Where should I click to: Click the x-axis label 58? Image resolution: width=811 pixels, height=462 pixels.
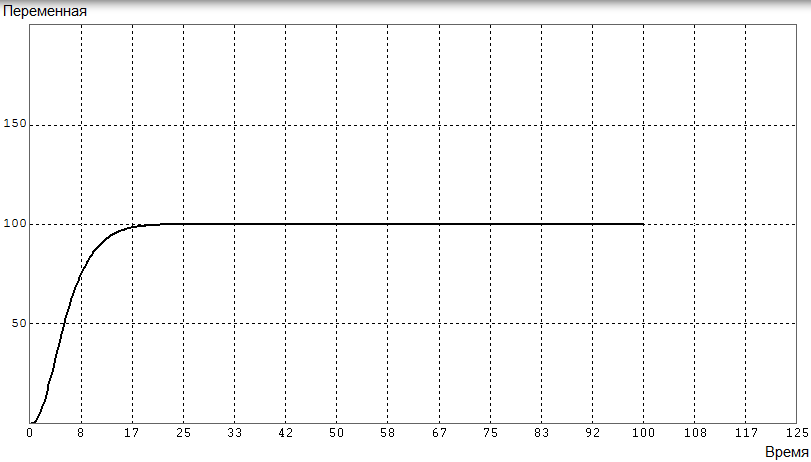pyautogui.click(x=387, y=433)
